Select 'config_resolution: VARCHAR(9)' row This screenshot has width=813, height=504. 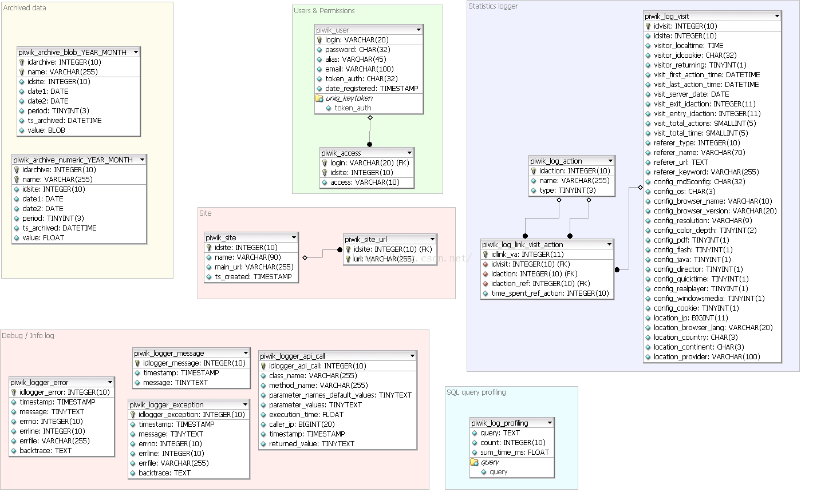click(712, 221)
